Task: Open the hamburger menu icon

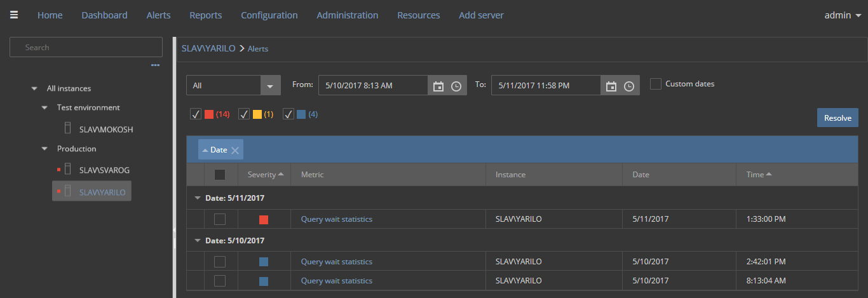Action: click(14, 15)
